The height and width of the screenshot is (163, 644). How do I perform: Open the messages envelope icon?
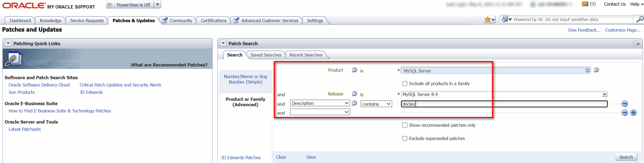pyautogui.click(x=585, y=4)
